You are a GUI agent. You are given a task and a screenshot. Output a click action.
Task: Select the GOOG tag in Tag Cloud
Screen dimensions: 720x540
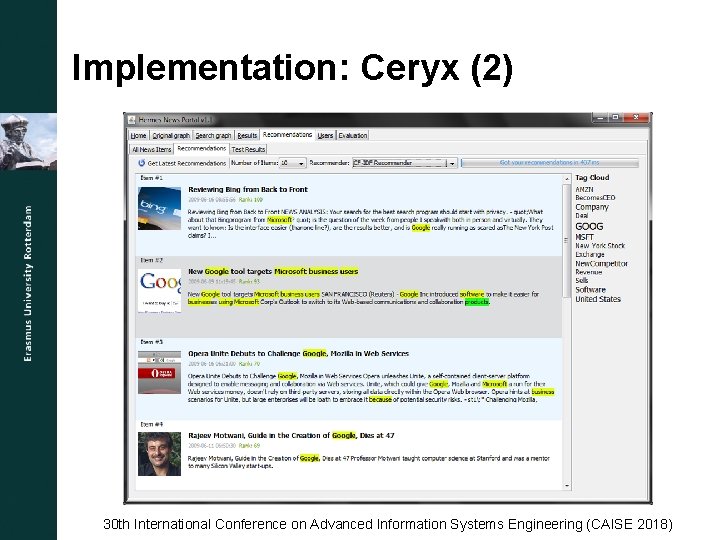[589, 226]
